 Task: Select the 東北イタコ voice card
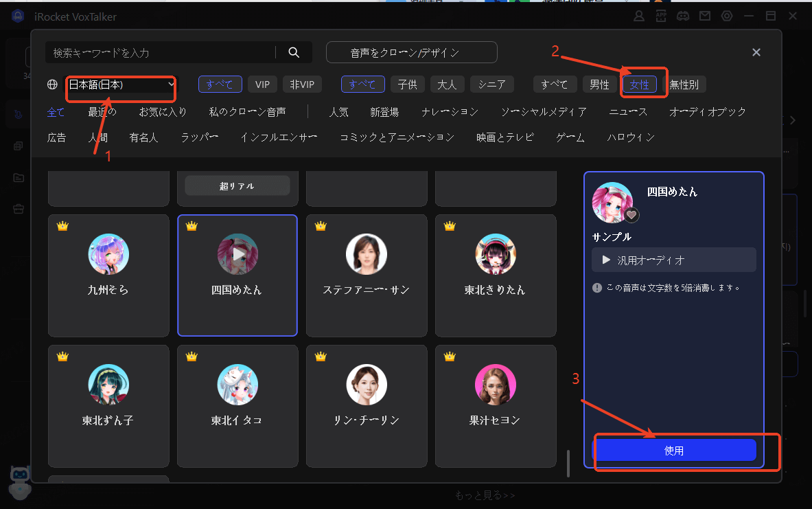[237, 406]
